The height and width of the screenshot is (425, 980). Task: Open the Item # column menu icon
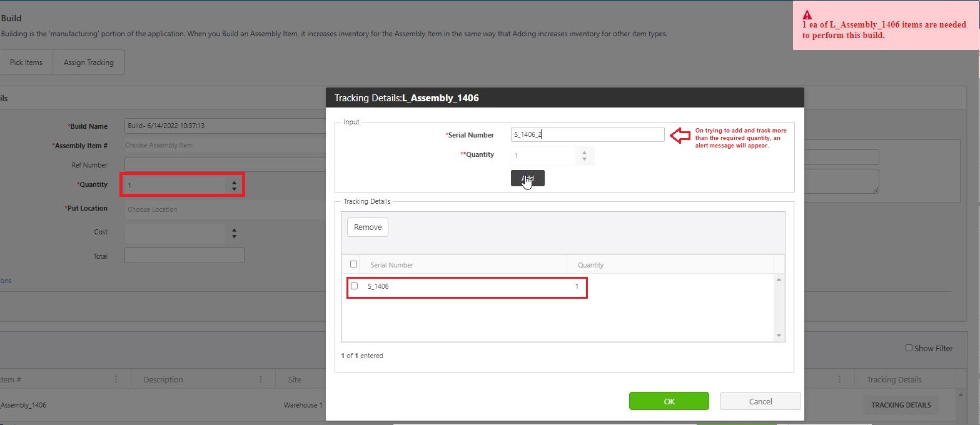pyautogui.click(x=116, y=379)
